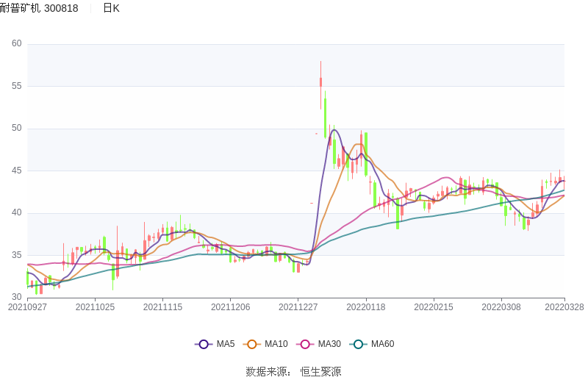The height and width of the screenshot is (380, 588).
Task: Click the purple MA5 legend circle marker
Action: click(x=204, y=344)
